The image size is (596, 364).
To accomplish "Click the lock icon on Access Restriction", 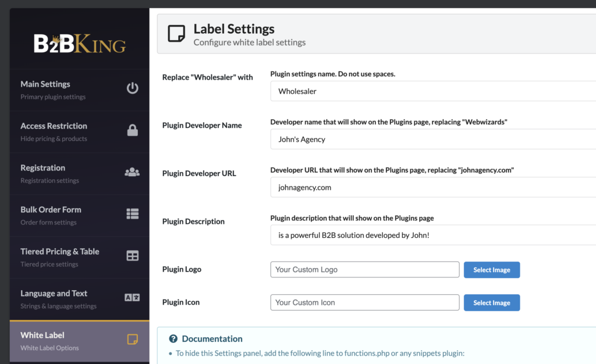I will pos(132,130).
